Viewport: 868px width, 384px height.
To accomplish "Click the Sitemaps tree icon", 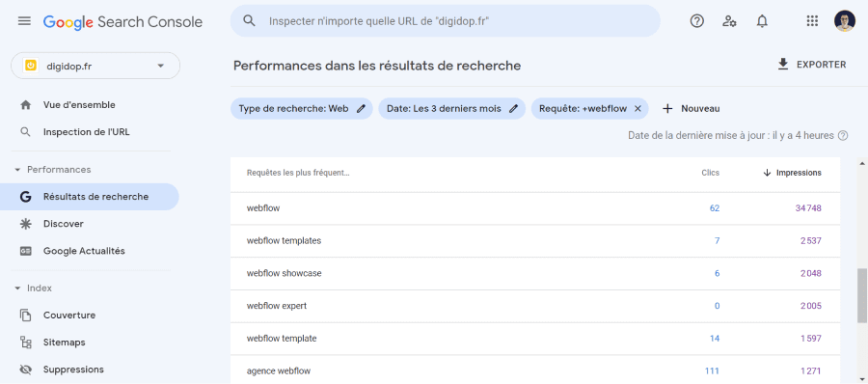I will point(25,343).
